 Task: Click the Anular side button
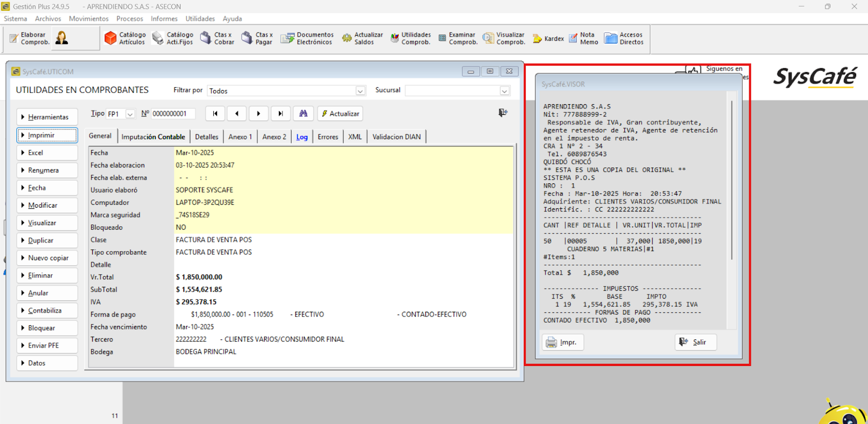[x=47, y=293]
